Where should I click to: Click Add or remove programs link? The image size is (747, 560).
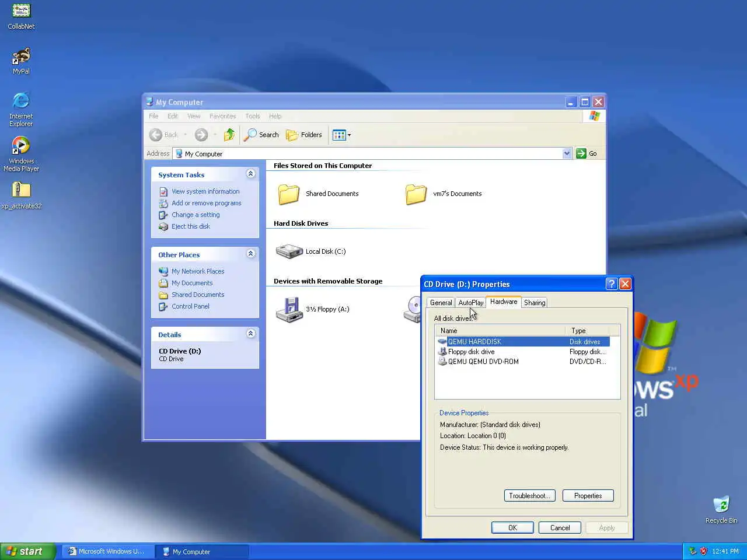[207, 203]
